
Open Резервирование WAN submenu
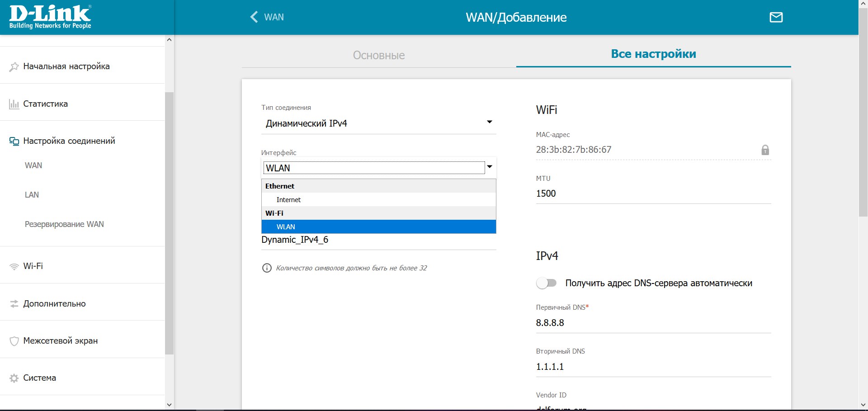tap(64, 224)
